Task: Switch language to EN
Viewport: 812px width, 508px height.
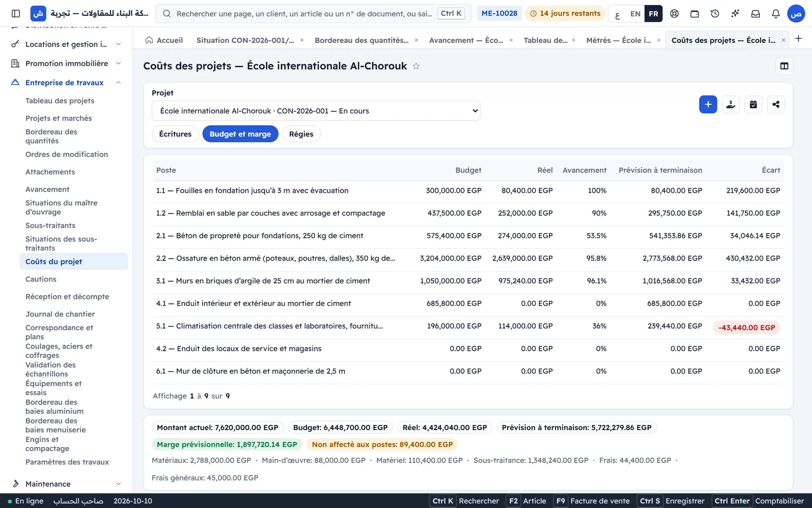Action: (x=635, y=14)
